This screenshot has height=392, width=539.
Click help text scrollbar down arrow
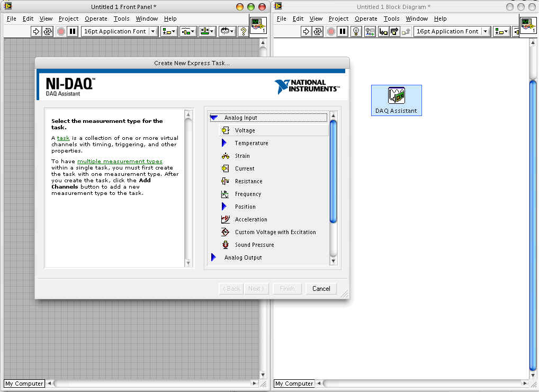point(188,263)
